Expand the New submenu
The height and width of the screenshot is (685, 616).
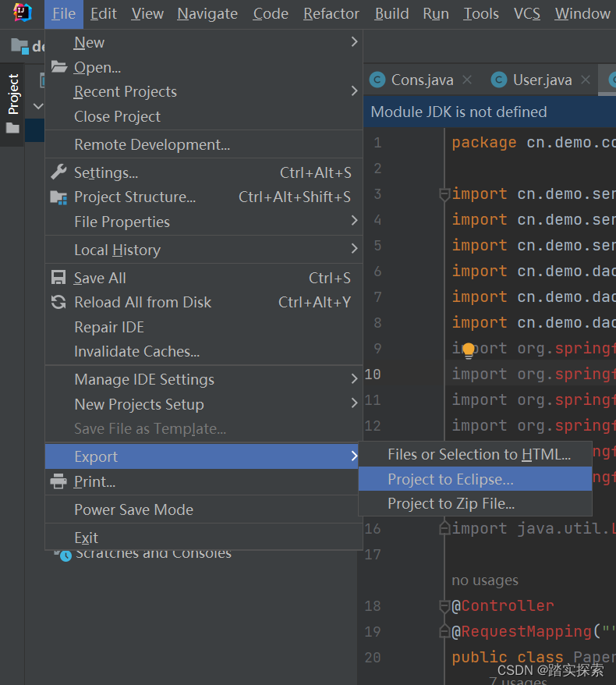coord(354,41)
